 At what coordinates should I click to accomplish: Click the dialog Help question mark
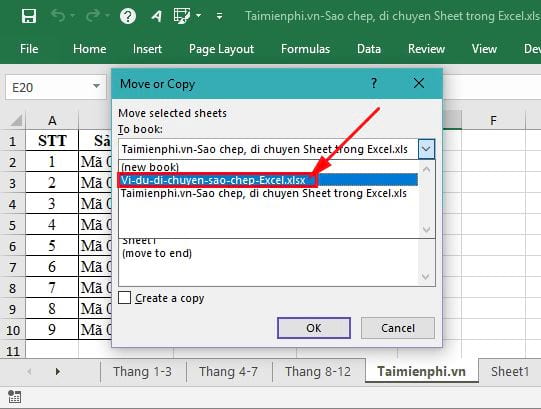(x=374, y=83)
